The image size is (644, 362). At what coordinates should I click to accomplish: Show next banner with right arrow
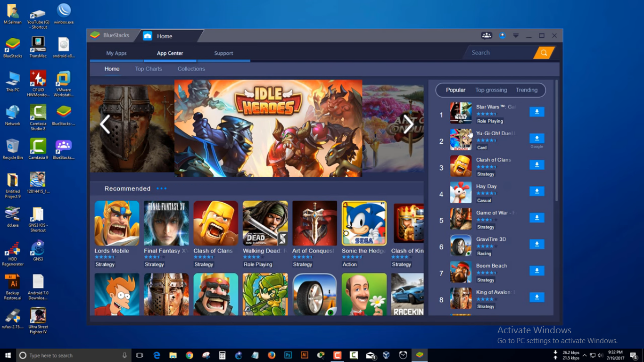click(408, 124)
